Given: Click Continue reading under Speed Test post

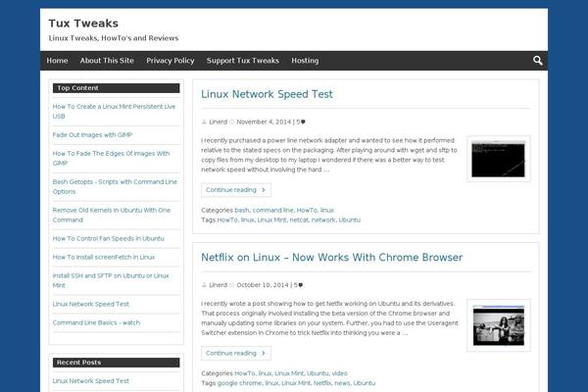Looking at the screenshot, I should [x=236, y=190].
